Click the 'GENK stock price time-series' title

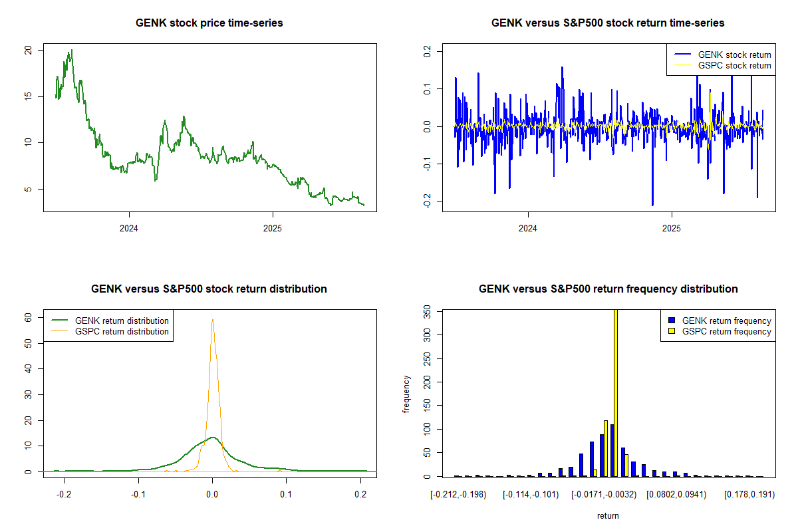[x=209, y=23]
